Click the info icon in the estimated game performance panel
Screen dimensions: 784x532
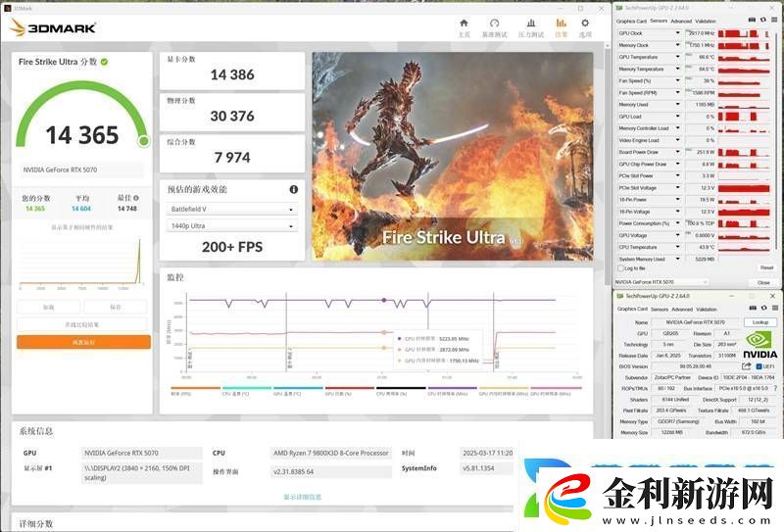coord(293,189)
